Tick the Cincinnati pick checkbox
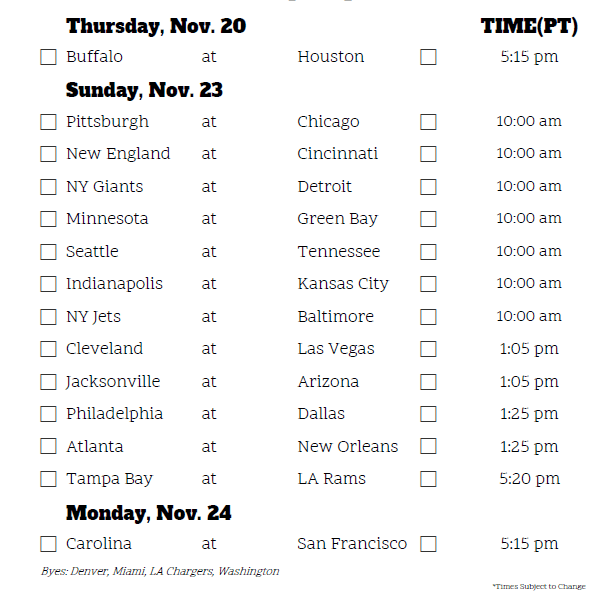 428,154
